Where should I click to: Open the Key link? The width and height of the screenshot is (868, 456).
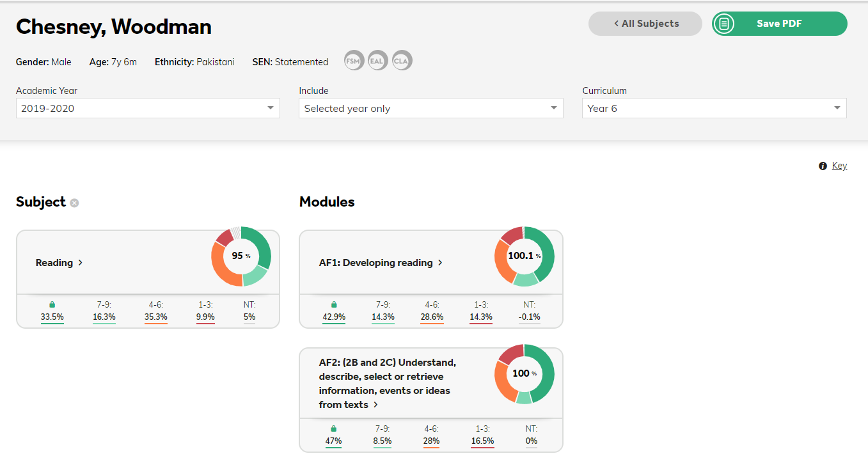click(839, 166)
